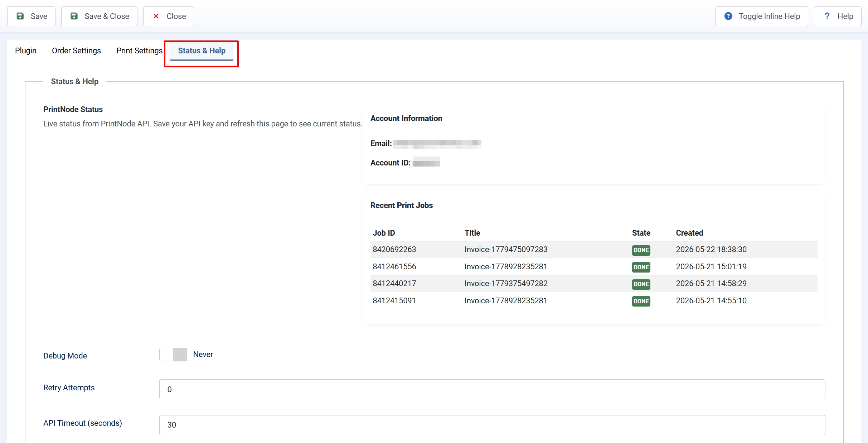
Task: Click title Invoice-1779375497282
Action: pyautogui.click(x=506, y=283)
